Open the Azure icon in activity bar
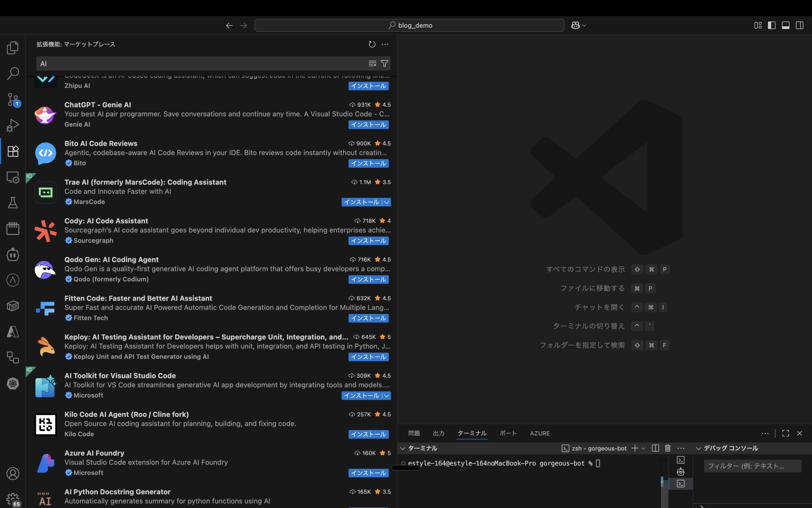Image resolution: width=812 pixels, height=508 pixels. [x=13, y=332]
